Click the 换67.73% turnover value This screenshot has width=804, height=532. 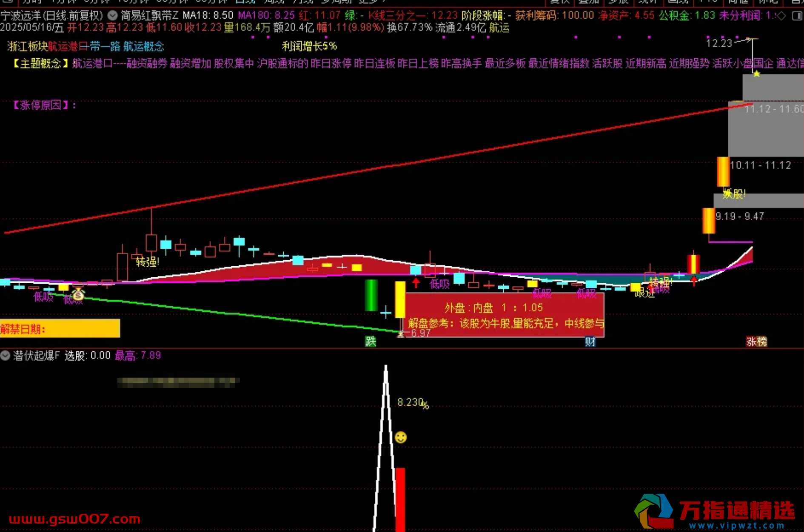coord(410,28)
